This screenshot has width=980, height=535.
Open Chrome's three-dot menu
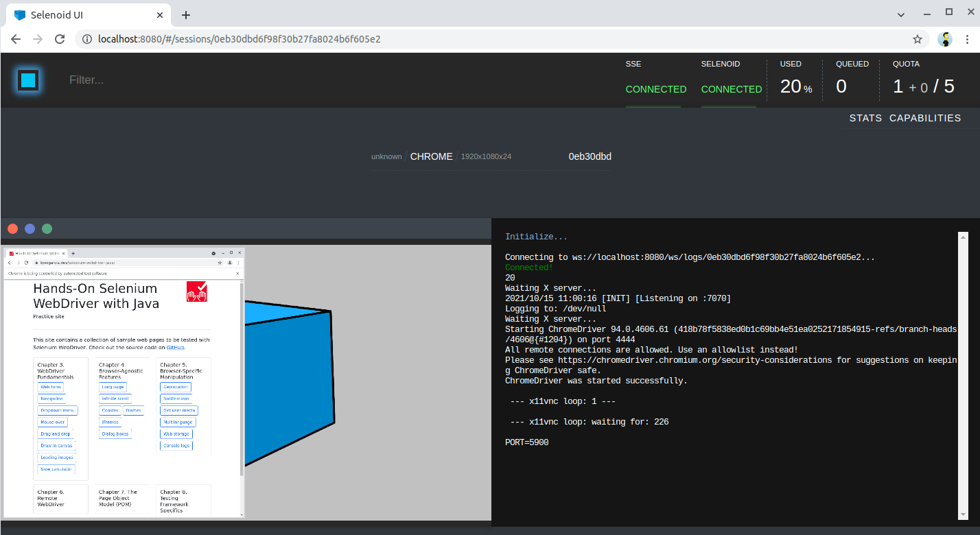coord(968,39)
